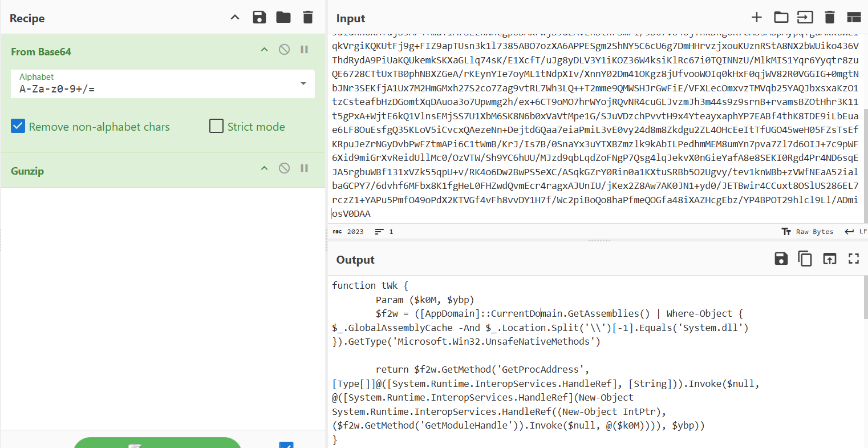The image size is (868, 448).
Task: Save output to file
Action: coord(781,259)
